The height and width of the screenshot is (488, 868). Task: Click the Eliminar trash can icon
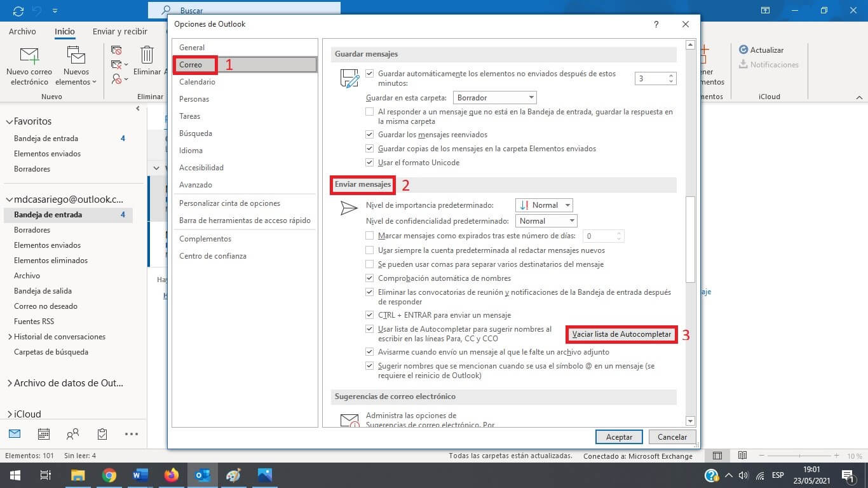[x=147, y=55]
